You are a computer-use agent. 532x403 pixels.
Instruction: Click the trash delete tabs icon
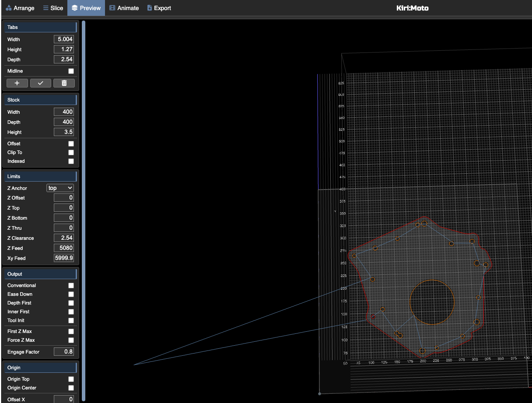[64, 83]
